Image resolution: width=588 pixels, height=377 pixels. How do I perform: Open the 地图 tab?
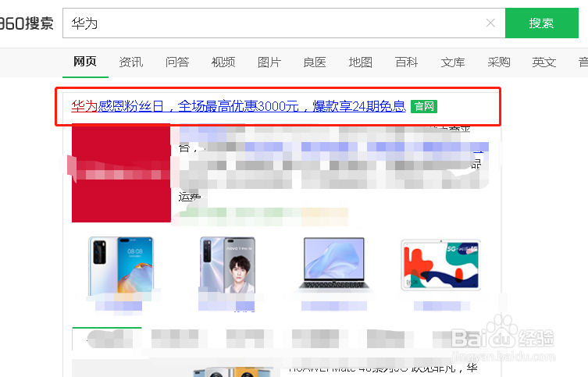click(x=361, y=62)
